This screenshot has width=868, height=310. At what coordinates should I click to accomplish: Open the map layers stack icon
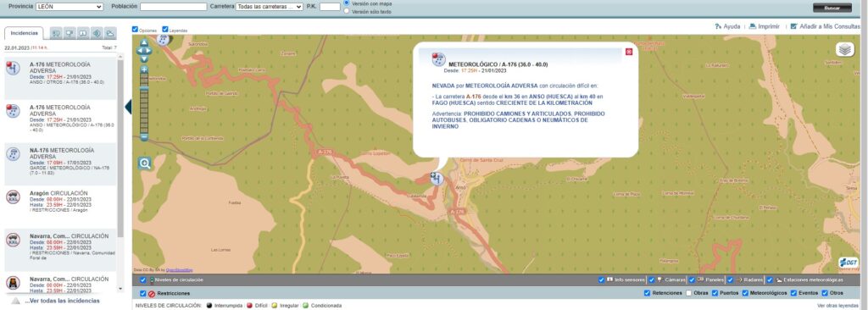pos(844,49)
